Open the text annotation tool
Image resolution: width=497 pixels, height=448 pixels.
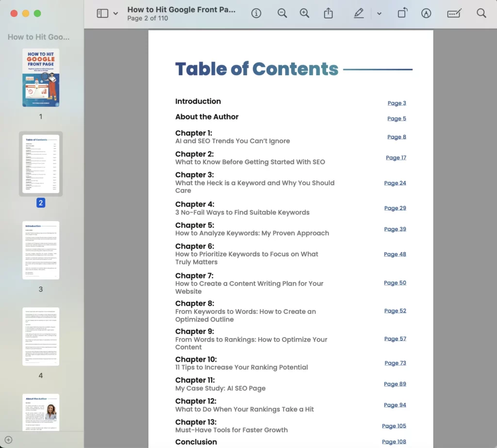pos(453,13)
